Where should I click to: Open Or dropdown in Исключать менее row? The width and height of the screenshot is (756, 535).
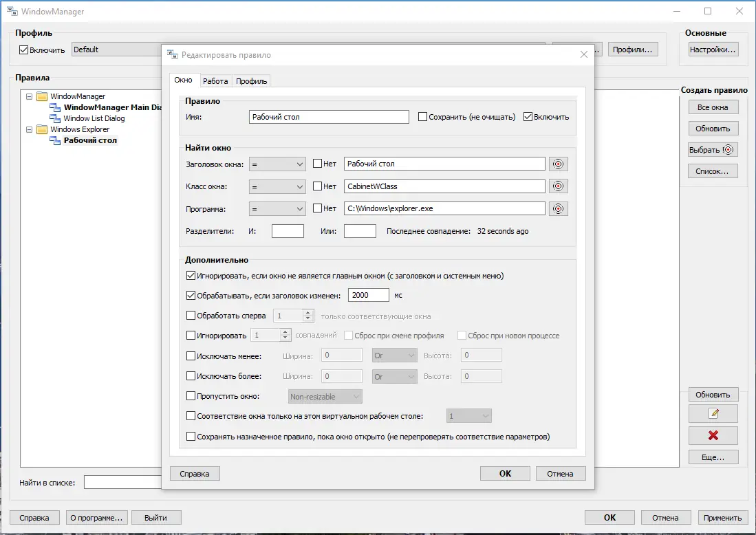pos(394,356)
